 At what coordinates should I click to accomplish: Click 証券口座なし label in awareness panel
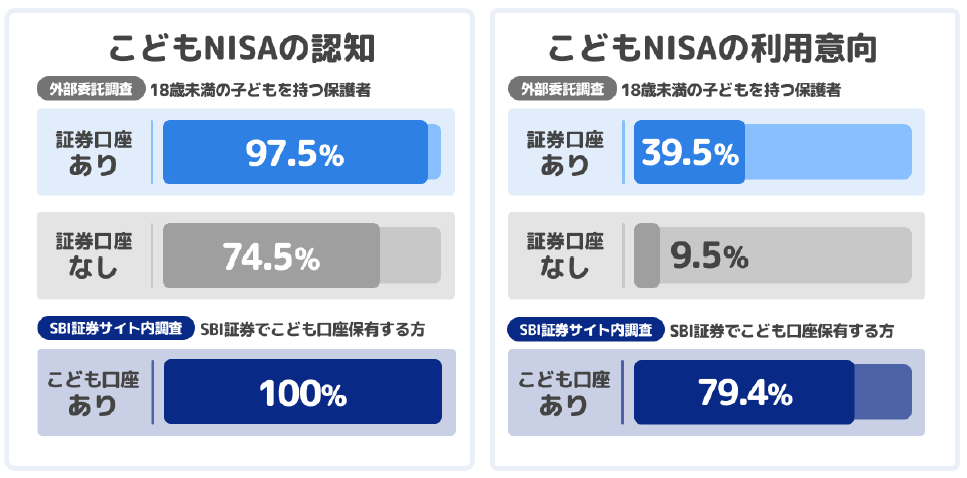[94, 255]
